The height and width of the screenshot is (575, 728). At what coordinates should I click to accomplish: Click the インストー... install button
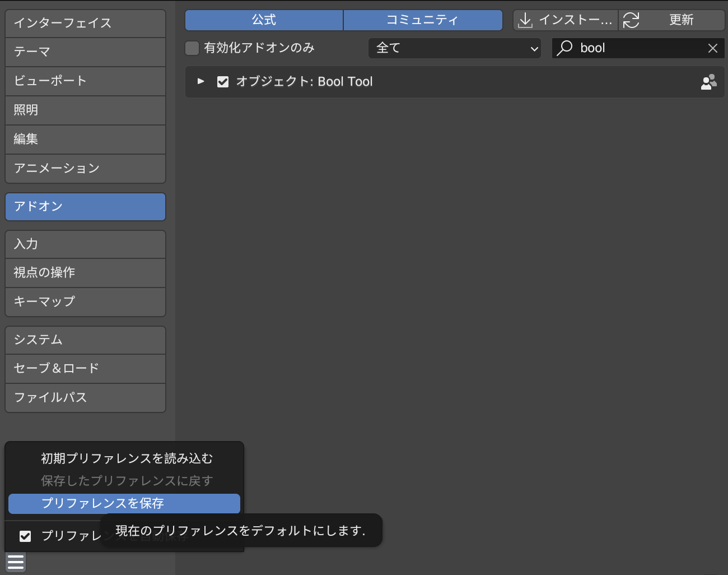pyautogui.click(x=566, y=20)
